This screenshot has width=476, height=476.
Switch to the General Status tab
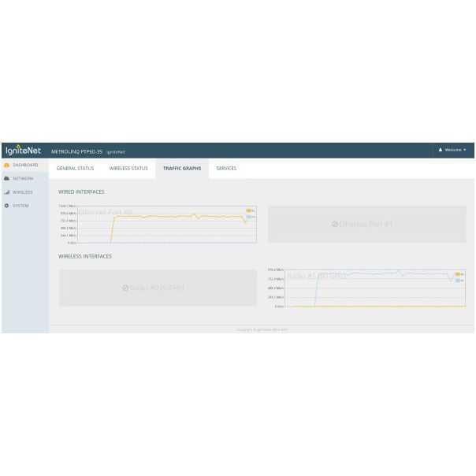tap(75, 168)
